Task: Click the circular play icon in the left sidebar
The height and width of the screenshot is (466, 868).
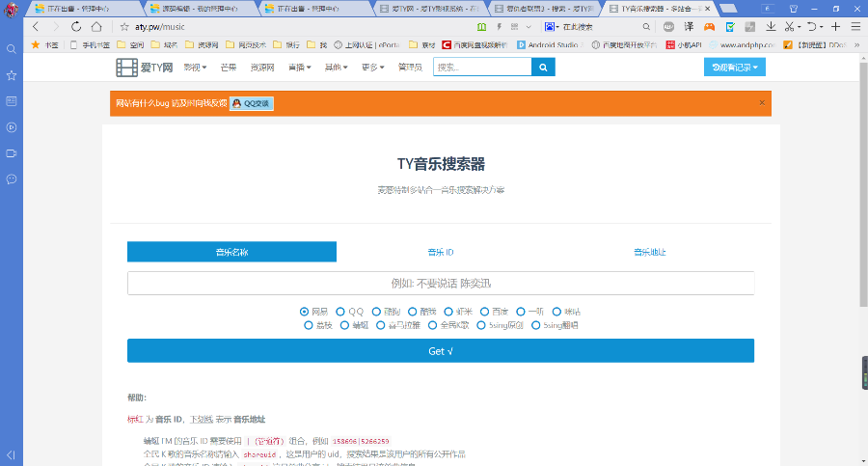Action: pos(11,127)
